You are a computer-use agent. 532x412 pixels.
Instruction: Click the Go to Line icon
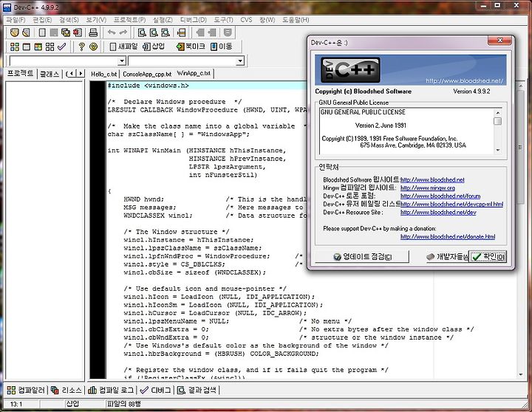click(182, 32)
